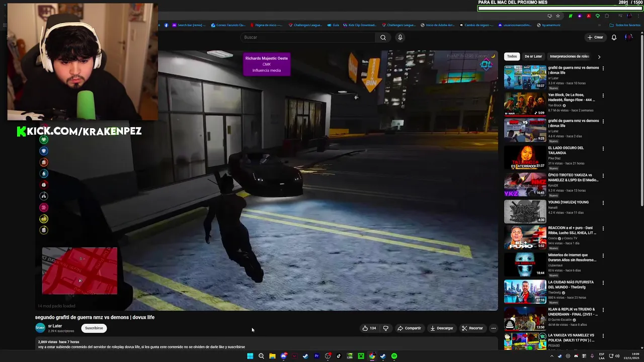Open Inicio de Adobe Acrobat bookmark
This screenshot has height=362, width=644.
pyautogui.click(x=438, y=25)
